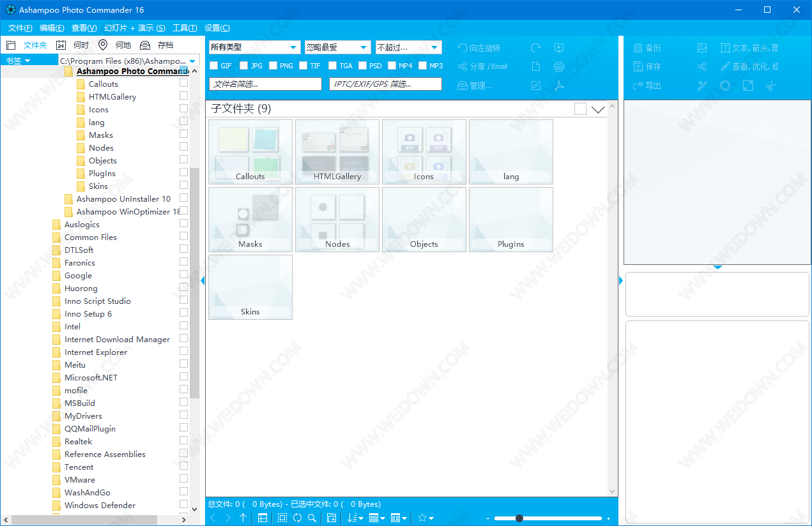812x526 pixels.
Task: Click the resize arrows icon
Action: pos(748,86)
